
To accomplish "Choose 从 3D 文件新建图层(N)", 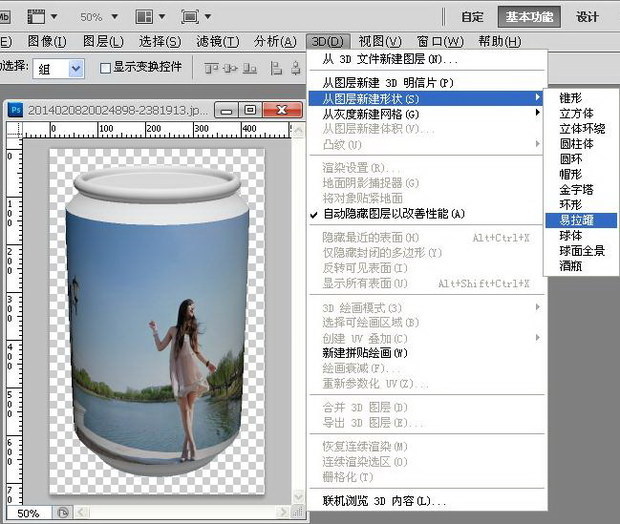I will pos(427,59).
